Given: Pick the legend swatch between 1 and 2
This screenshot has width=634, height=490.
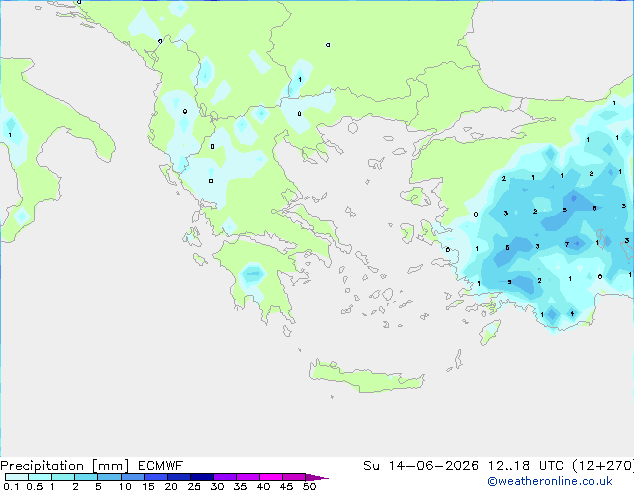Looking at the screenshot, I should coord(63,477).
